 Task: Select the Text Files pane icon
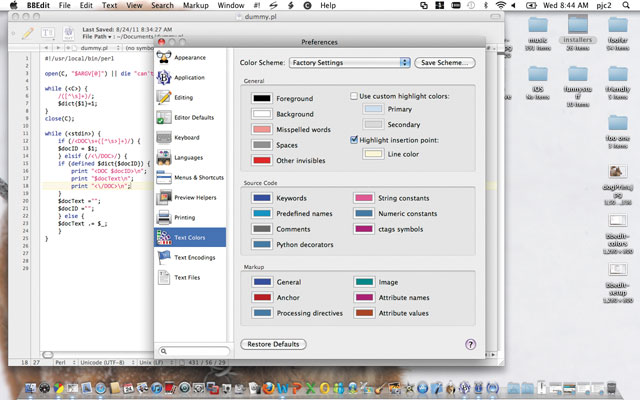(164, 277)
